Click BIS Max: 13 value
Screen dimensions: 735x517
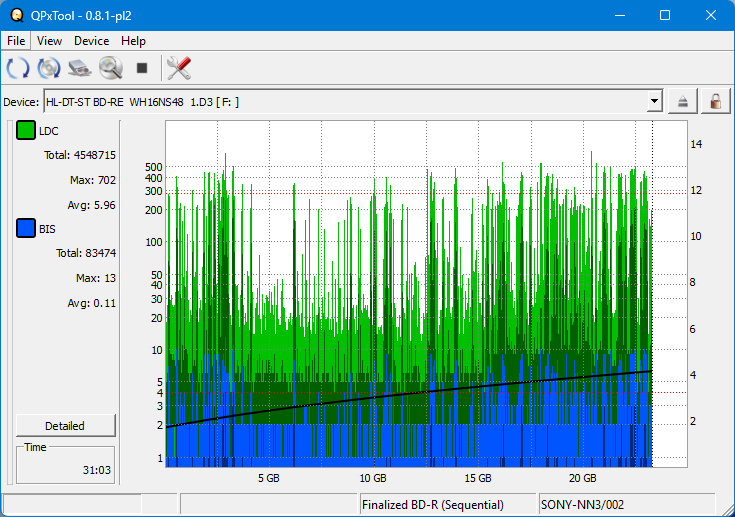pyautogui.click(x=96, y=278)
